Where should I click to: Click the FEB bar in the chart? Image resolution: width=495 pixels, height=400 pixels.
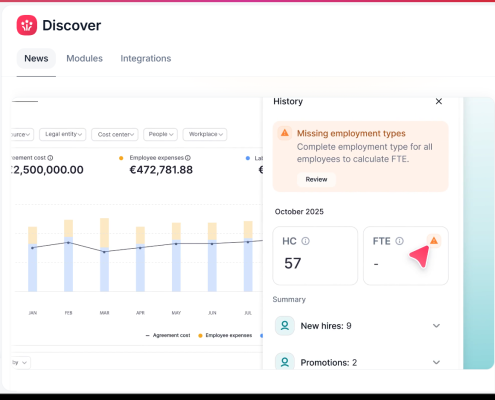pyautogui.click(x=68, y=256)
